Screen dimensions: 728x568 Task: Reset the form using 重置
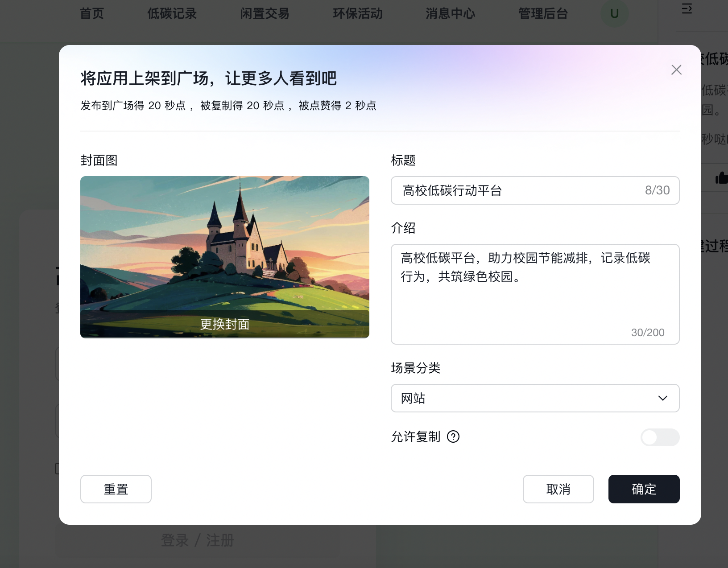point(116,489)
